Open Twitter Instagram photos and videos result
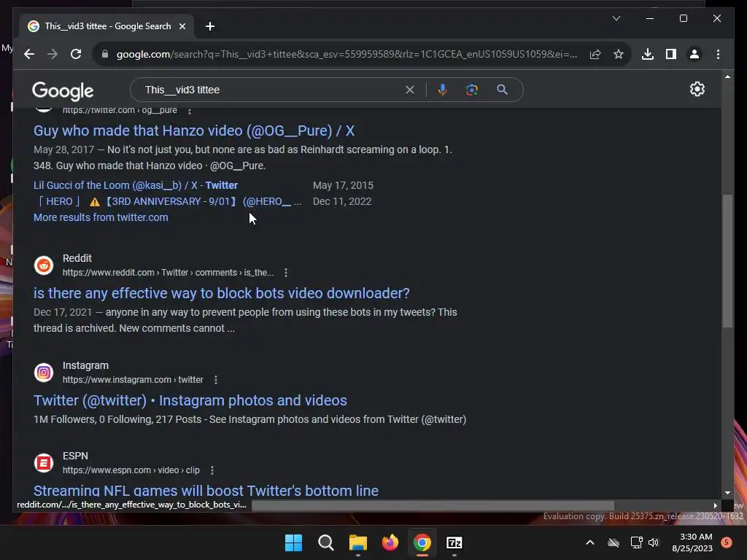This screenshot has width=747, height=560. click(190, 400)
